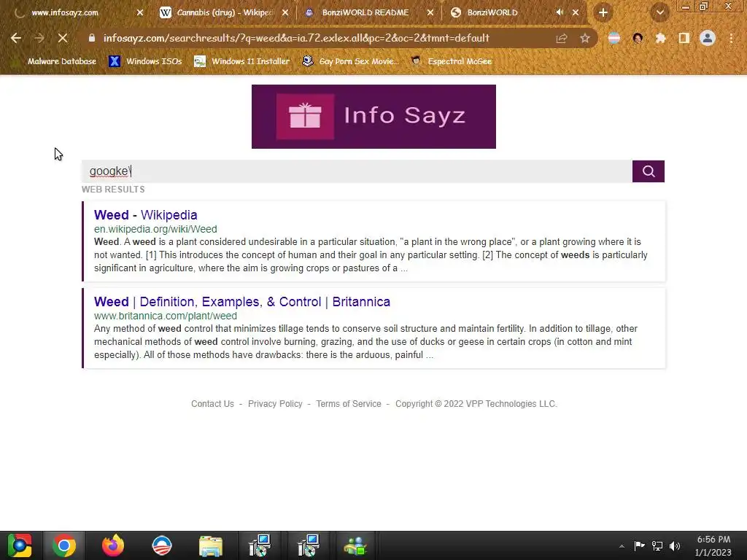
Task: Click the Action Center flag icon
Action: pyautogui.click(x=639, y=545)
